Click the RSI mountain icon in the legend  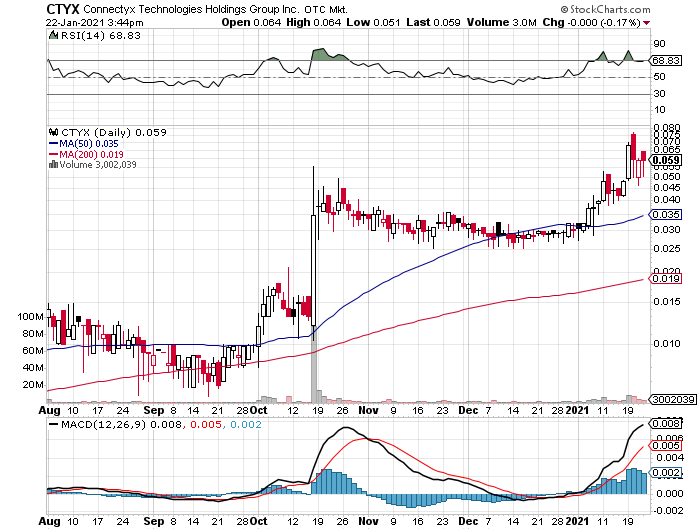(x=54, y=35)
